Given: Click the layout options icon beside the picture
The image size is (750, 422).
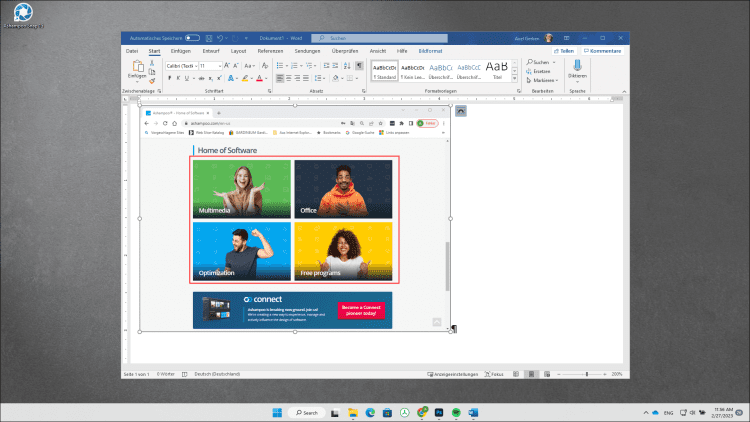Looking at the screenshot, I should pyautogui.click(x=461, y=111).
